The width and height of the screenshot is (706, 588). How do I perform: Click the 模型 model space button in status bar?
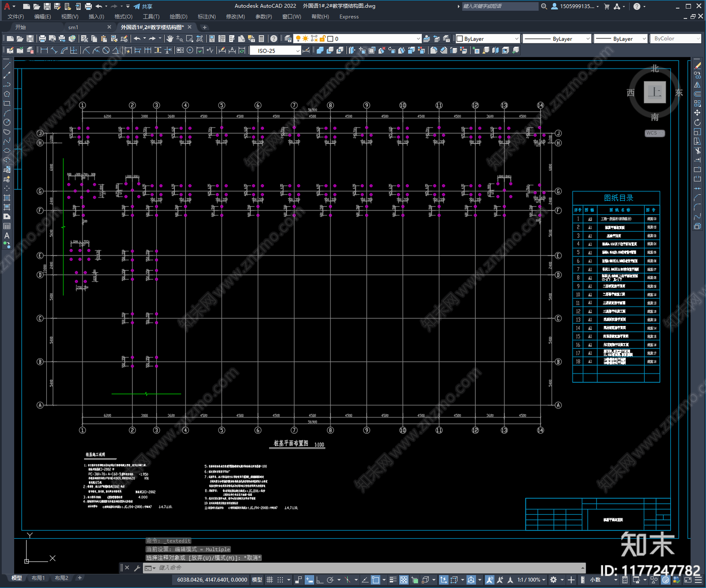tap(257, 580)
